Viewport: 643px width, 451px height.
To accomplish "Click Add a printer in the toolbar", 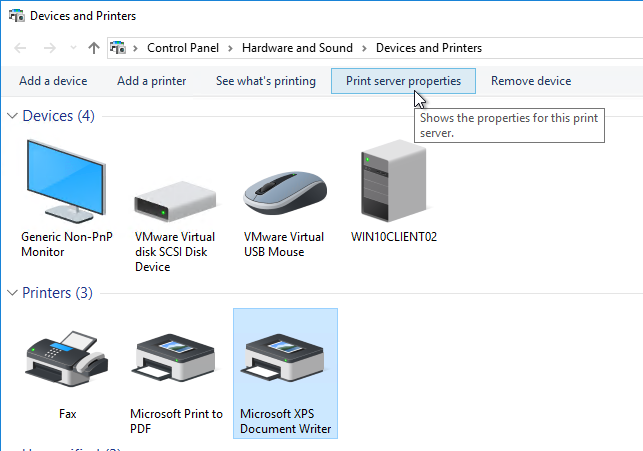I will click(151, 81).
